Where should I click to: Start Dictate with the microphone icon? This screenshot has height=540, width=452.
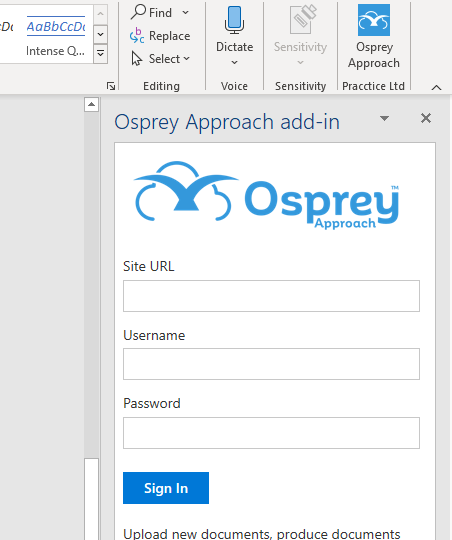coord(235,20)
